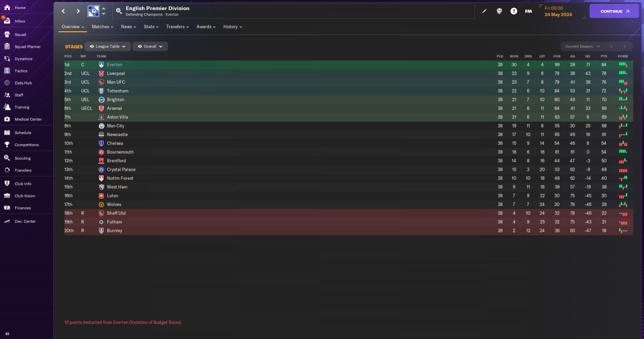Expand the Overview tab menu
The width and height of the screenshot is (644, 339).
(x=72, y=27)
